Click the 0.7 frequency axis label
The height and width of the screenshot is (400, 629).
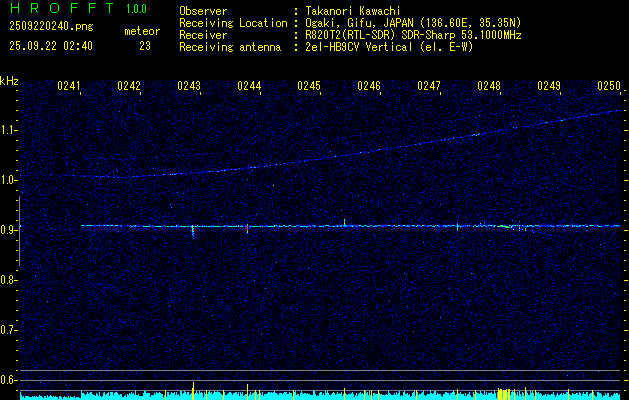pyautogui.click(x=9, y=330)
